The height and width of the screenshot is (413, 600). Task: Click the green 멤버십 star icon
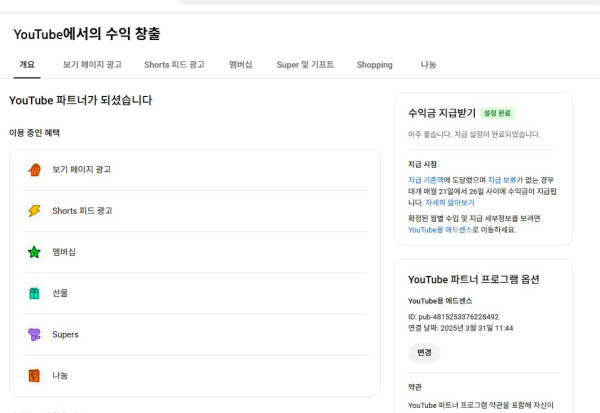pyautogui.click(x=34, y=252)
